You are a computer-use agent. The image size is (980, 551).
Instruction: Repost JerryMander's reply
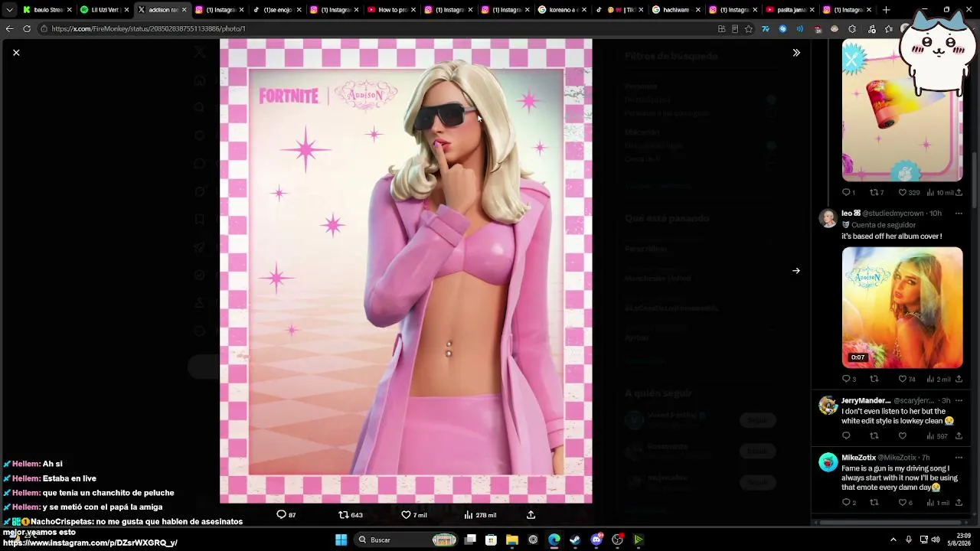tap(874, 436)
